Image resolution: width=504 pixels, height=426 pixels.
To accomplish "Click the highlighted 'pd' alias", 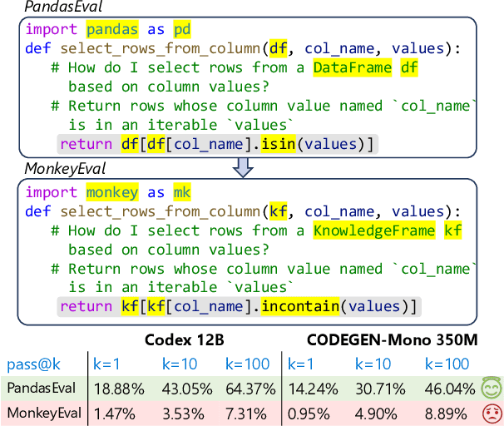I will [x=181, y=30].
